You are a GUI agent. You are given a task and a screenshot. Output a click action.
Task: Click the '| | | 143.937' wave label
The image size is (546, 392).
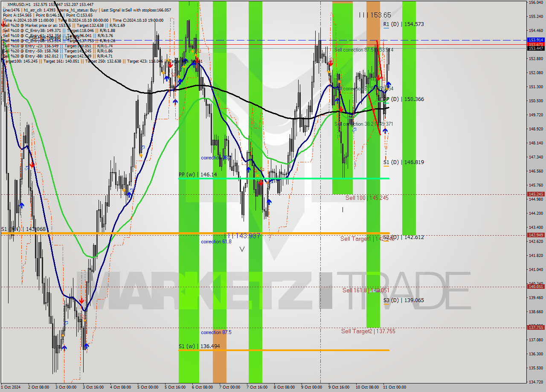click(242, 236)
